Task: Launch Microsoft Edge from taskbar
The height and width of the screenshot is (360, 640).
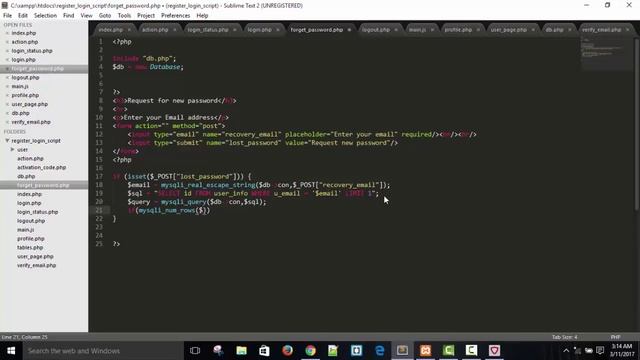Action: (x=380, y=351)
